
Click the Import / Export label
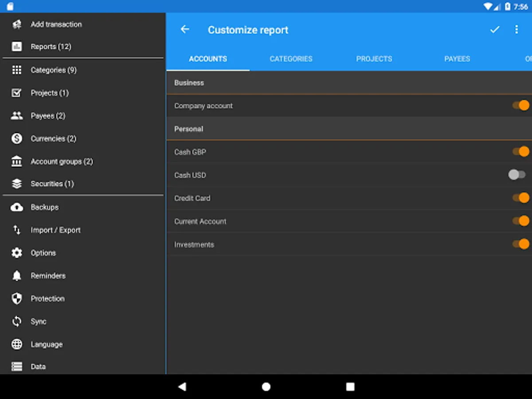click(x=56, y=230)
